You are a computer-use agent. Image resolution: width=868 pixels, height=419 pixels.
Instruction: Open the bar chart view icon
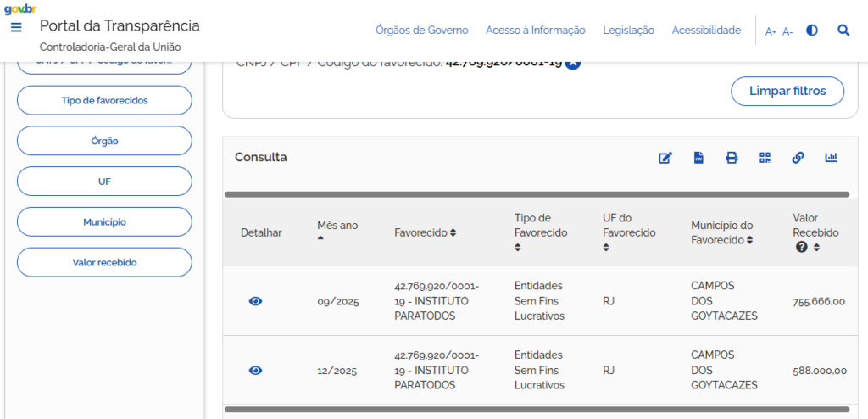coord(831,158)
